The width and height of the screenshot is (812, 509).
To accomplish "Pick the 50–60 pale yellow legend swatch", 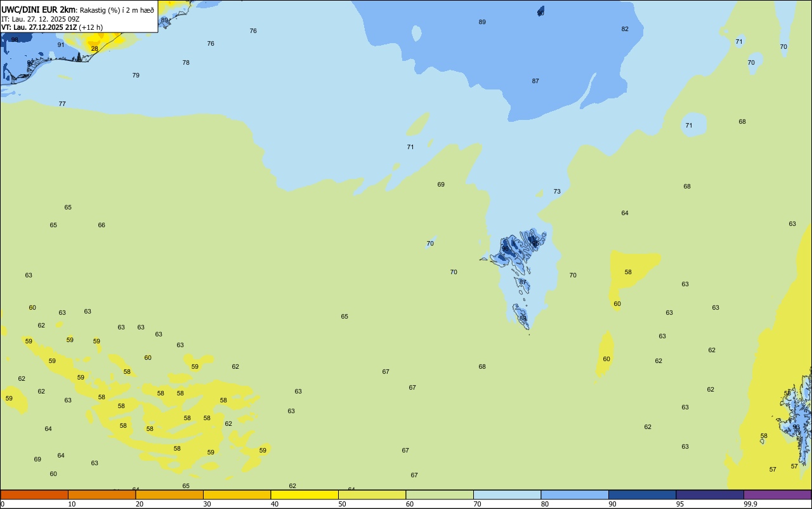I will [x=372, y=494].
